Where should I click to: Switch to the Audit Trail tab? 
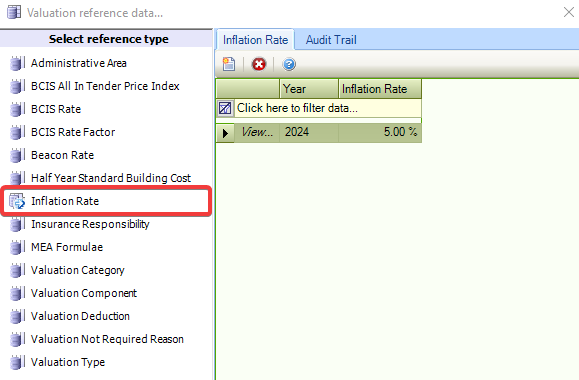331,40
